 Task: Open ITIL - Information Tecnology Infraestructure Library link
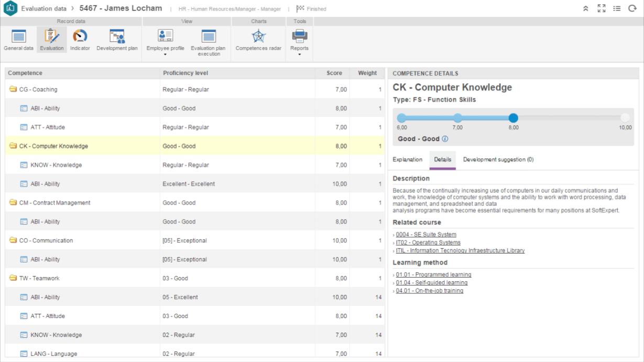(x=460, y=250)
